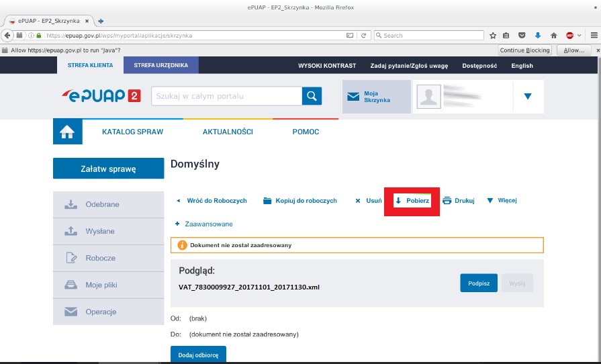601x364 pixels.
Task: Open user account dropdown arrow
Action: coord(528,97)
